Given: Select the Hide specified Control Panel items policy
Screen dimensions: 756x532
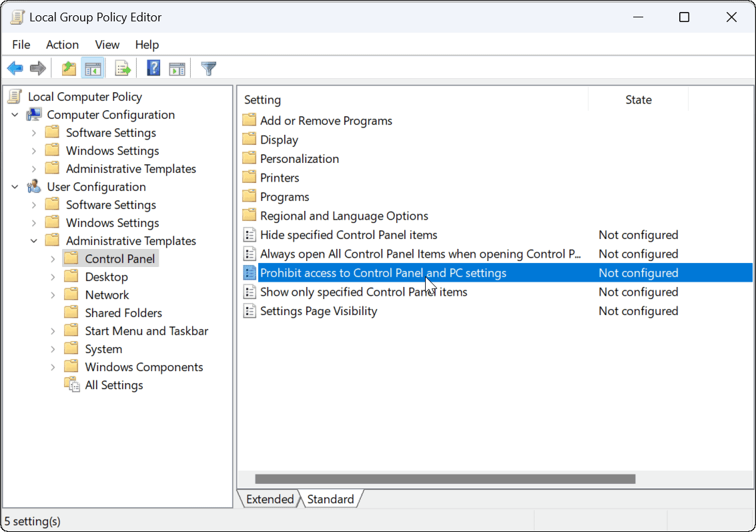Looking at the screenshot, I should pyautogui.click(x=348, y=235).
